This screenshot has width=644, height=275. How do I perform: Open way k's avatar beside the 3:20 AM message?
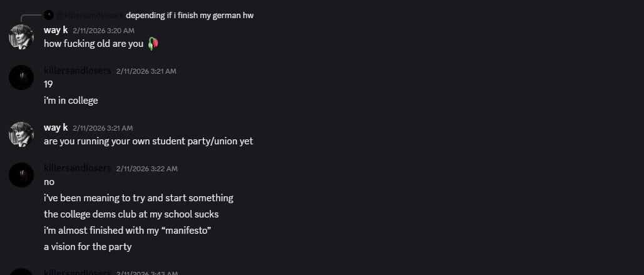click(x=21, y=37)
